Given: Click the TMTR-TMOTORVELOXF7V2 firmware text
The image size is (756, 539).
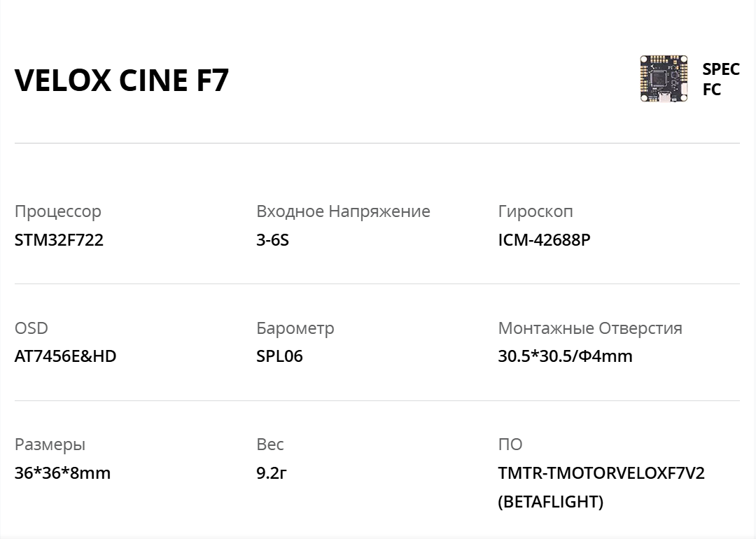Looking at the screenshot, I should coord(601,473).
